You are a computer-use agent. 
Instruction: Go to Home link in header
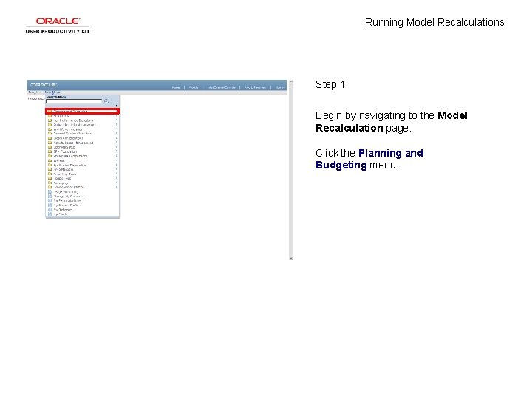pos(176,87)
